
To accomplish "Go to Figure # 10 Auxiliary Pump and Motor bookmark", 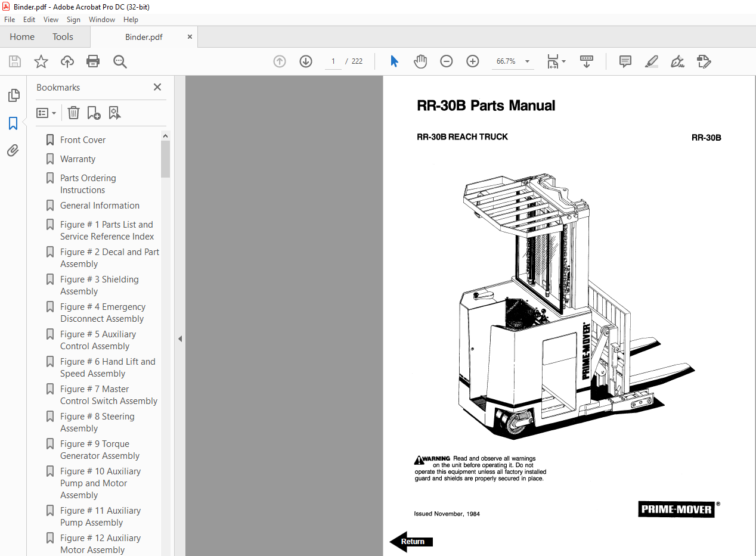I will click(x=100, y=483).
